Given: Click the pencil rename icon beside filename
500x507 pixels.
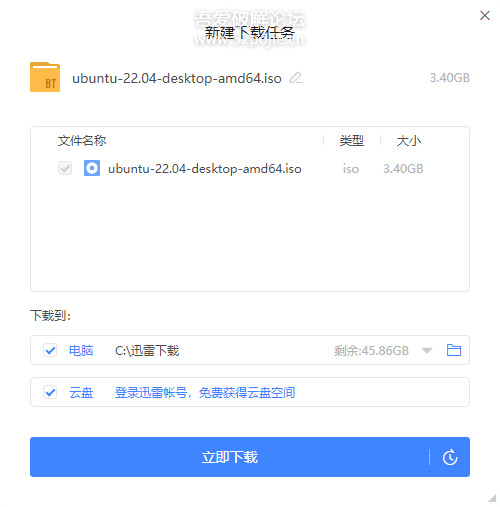Looking at the screenshot, I should tap(296, 78).
